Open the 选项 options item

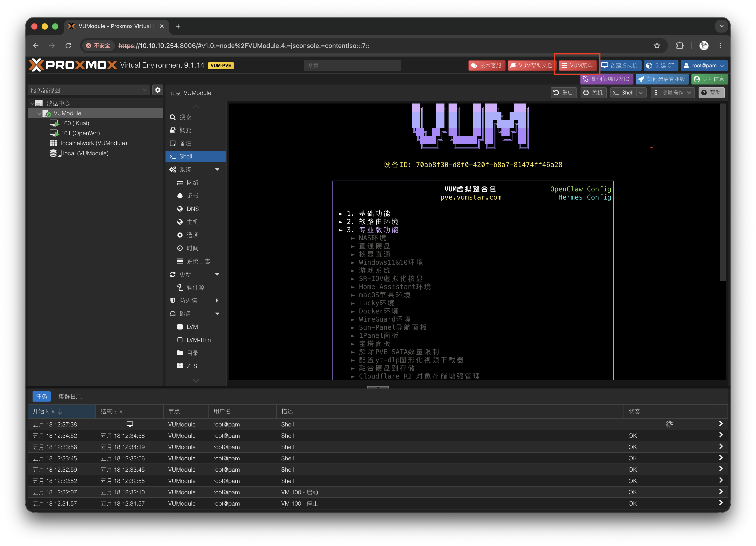pyautogui.click(x=195, y=235)
